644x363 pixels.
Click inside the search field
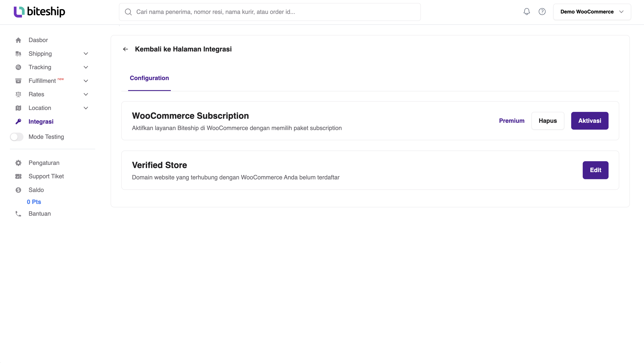250,12
